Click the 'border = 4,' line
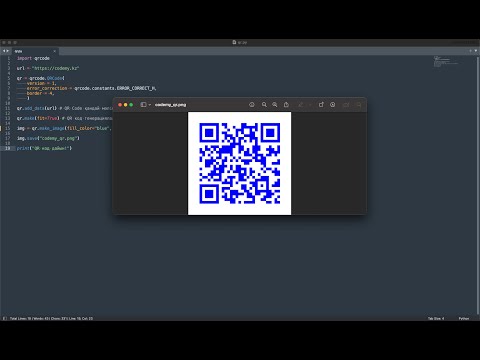 pos(40,93)
